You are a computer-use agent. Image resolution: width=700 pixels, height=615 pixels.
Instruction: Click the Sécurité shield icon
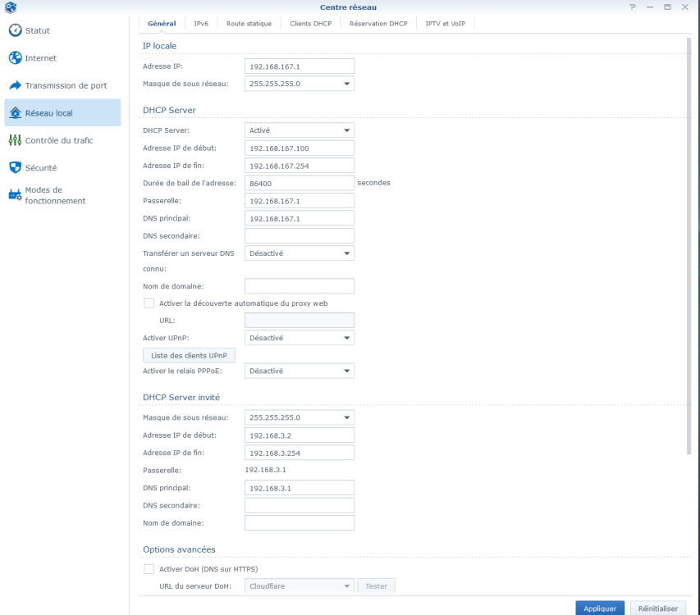pyautogui.click(x=15, y=167)
